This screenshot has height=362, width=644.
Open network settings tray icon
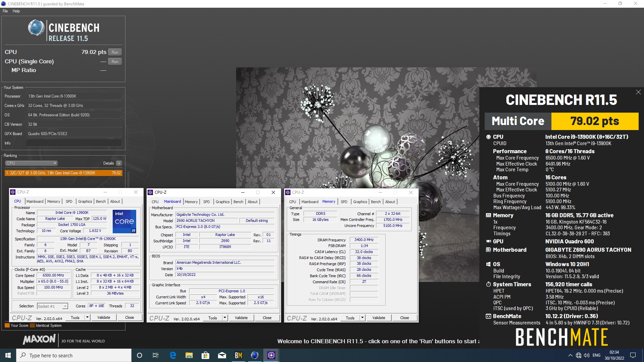click(579, 355)
